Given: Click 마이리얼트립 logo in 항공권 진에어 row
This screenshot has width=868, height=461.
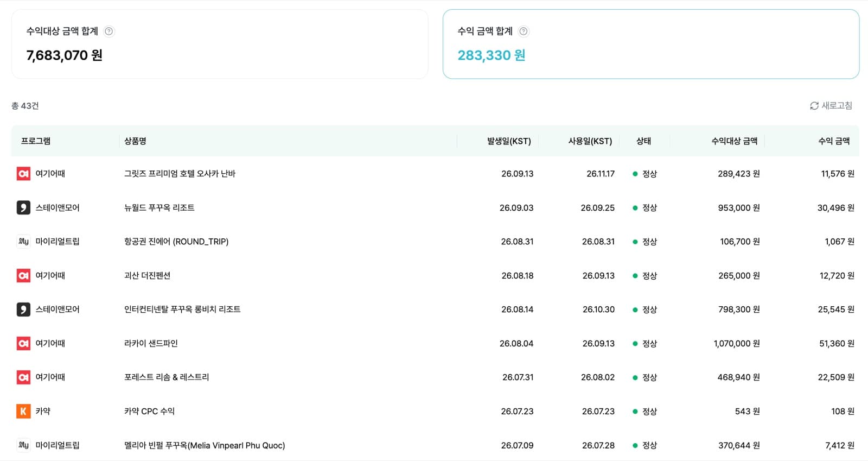Looking at the screenshot, I should [x=23, y=242].
